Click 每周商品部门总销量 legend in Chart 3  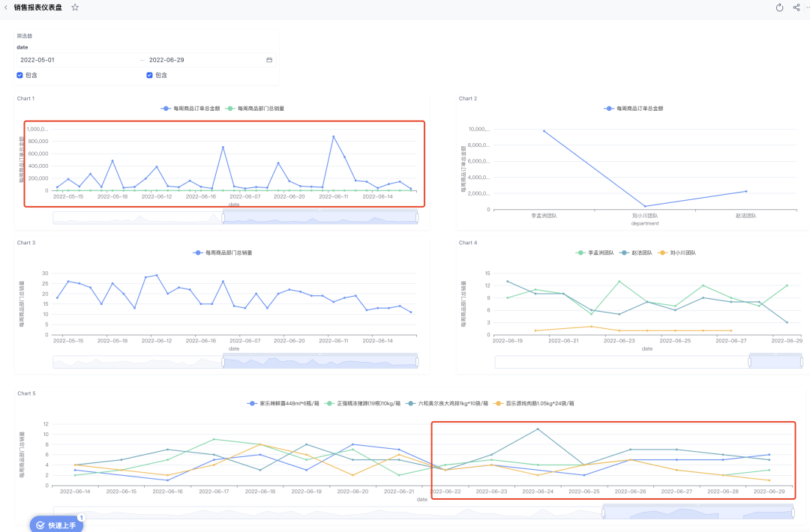click(223, 253)
